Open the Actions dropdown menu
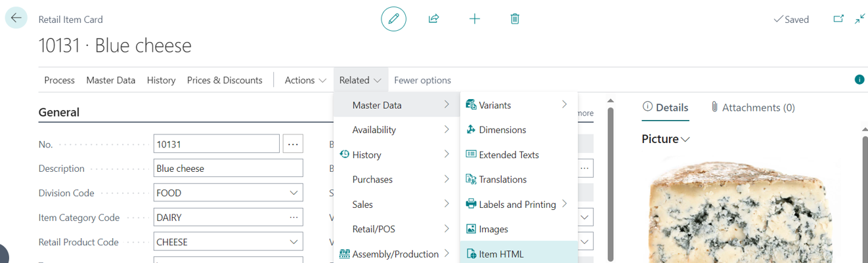The width and height of the screenshot is (868, 263). tap(305, 80)
